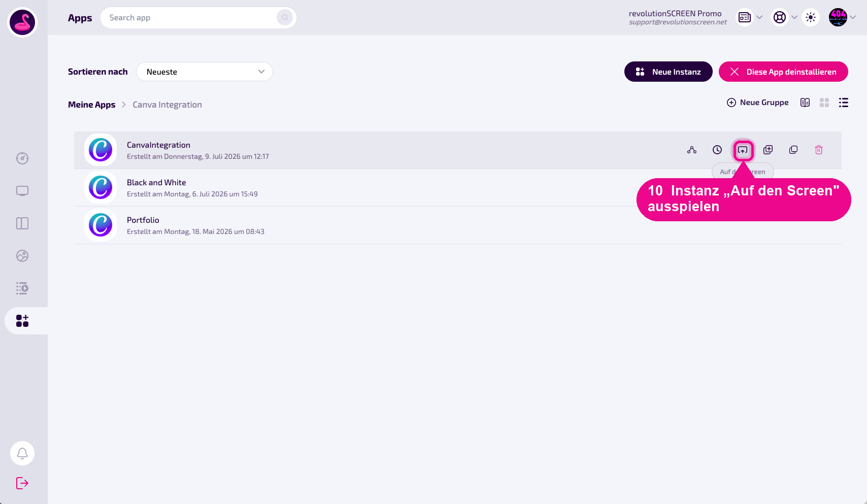The height and width of the screenshot is (504, 867).
Task: Click the share icon for CanvaIntegration
Action: (x=691, y=150)
